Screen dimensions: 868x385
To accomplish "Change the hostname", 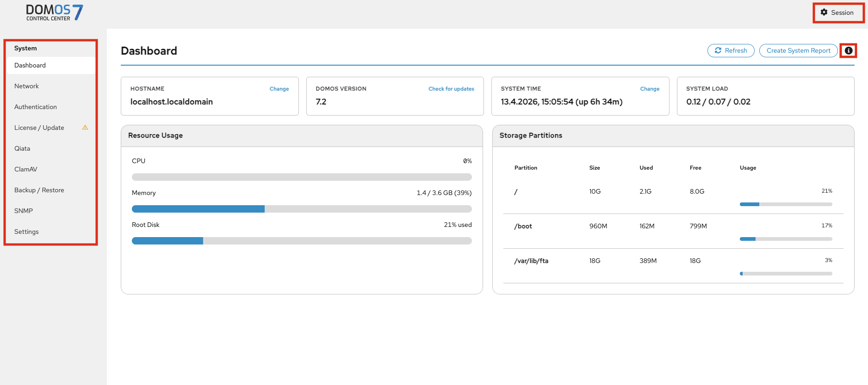I will pyautogui.click(x=279, y=89).
